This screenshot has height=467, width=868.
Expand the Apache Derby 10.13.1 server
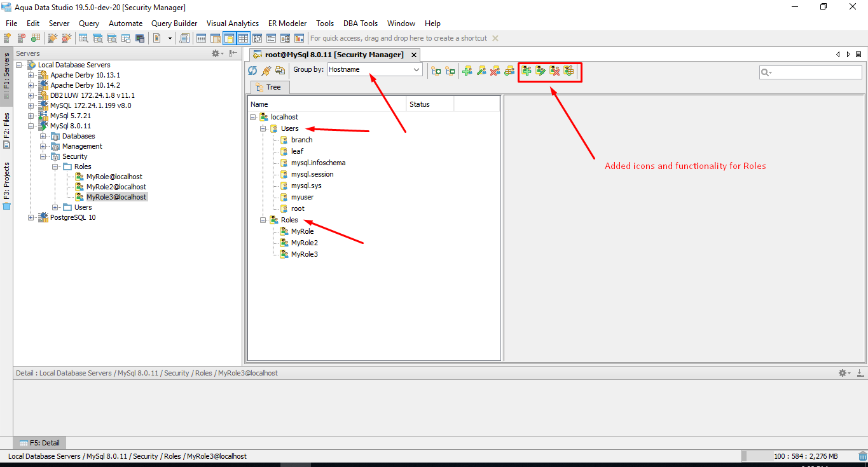[x=31, y=75]
